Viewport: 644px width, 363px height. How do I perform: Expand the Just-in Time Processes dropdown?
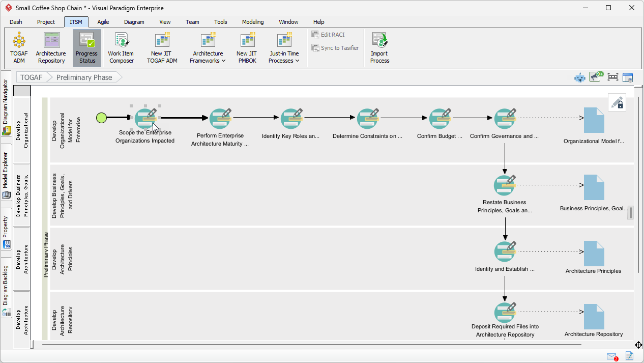click(x=284, y=57)
